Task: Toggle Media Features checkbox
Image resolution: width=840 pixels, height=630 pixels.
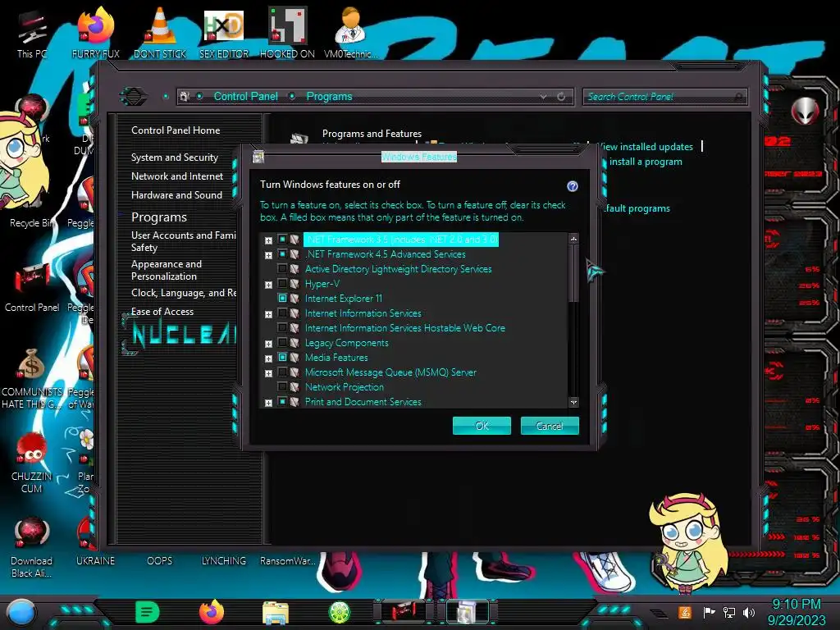Action: point(282,358)
